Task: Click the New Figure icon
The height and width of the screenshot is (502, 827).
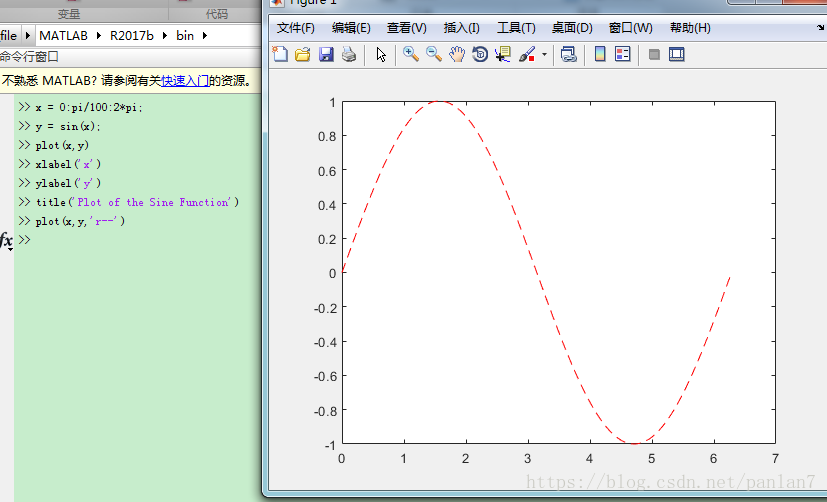Action: [280, 54]
